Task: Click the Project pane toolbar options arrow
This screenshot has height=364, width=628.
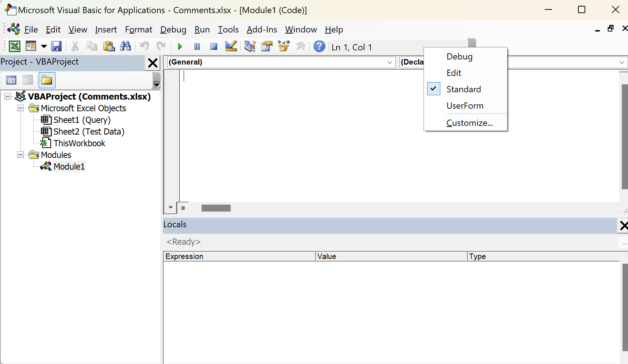Action: coord(157,81)
